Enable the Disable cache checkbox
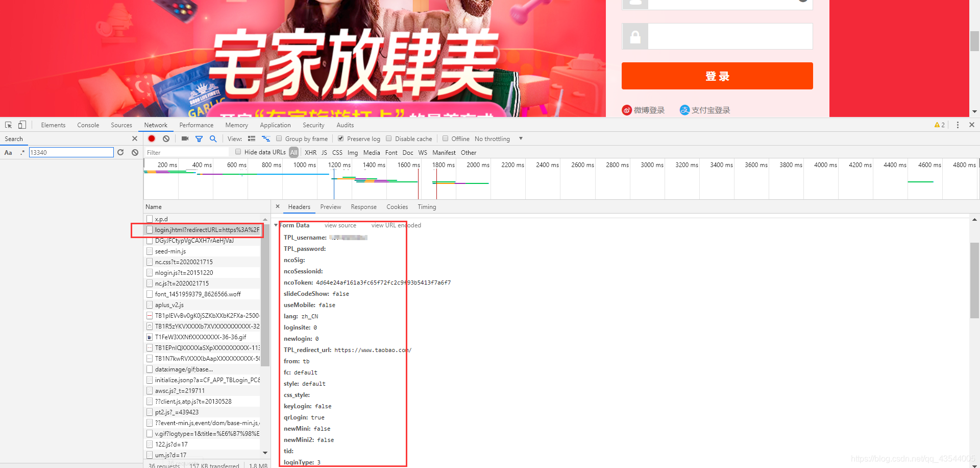The image size is (980, 468). [388, 138]
